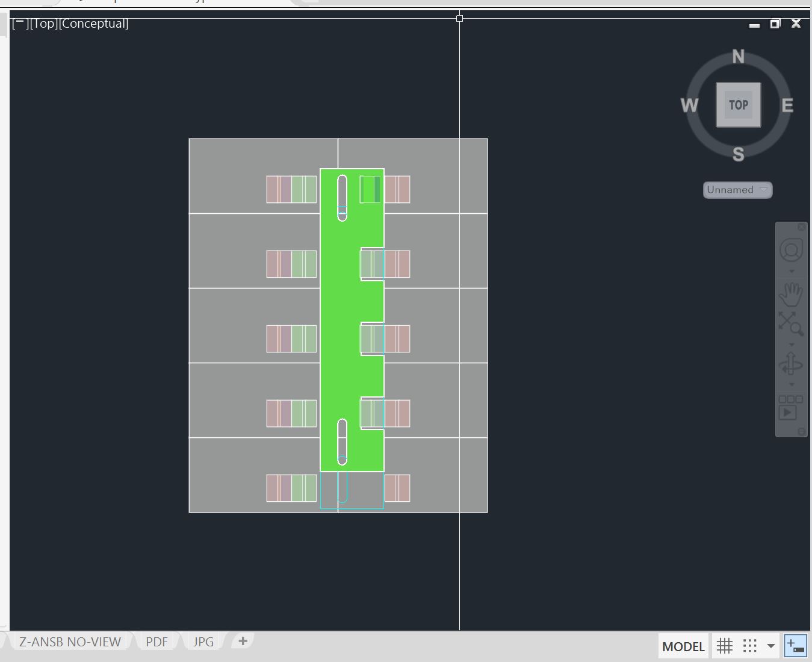Open the Unnamed UCS dropdown
Viewport: 812px width, 662px height.
737,190
